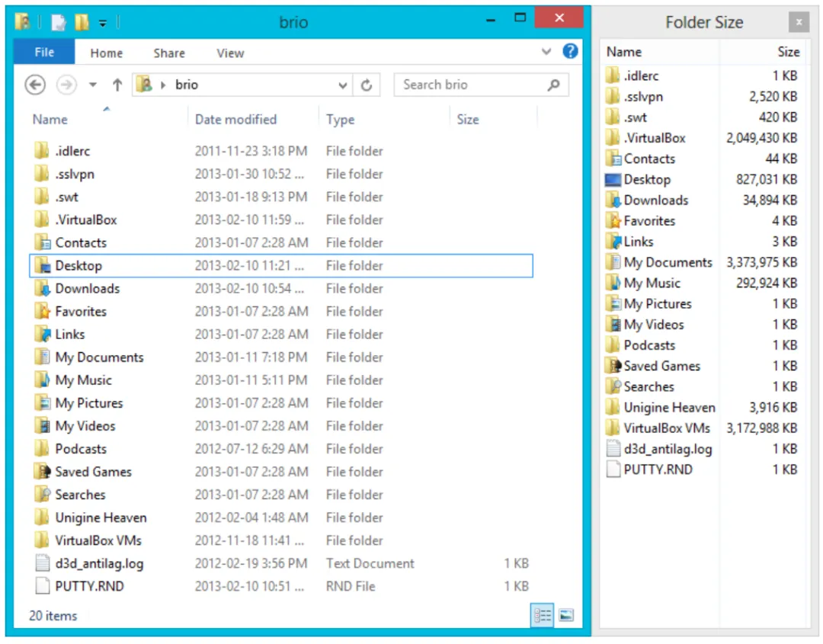823x644 pixels.
Task: Refresh the brio folder view
Action: coord(367,85)
